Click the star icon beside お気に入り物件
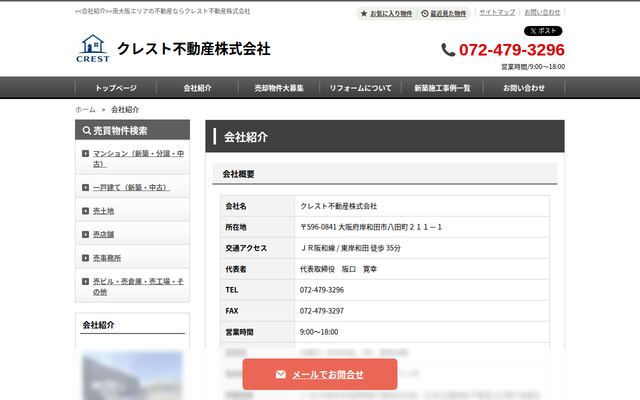The image size is (640, 400). pos(364,13)
